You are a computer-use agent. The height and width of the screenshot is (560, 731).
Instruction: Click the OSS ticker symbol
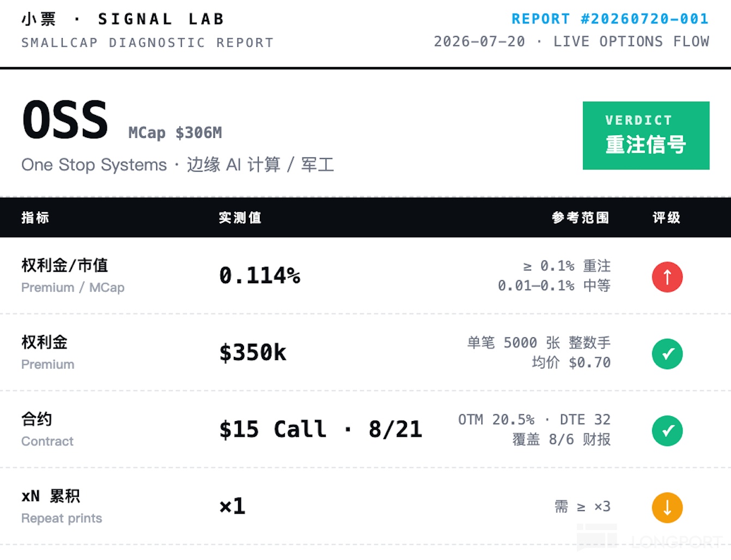(x=65, y=119)
